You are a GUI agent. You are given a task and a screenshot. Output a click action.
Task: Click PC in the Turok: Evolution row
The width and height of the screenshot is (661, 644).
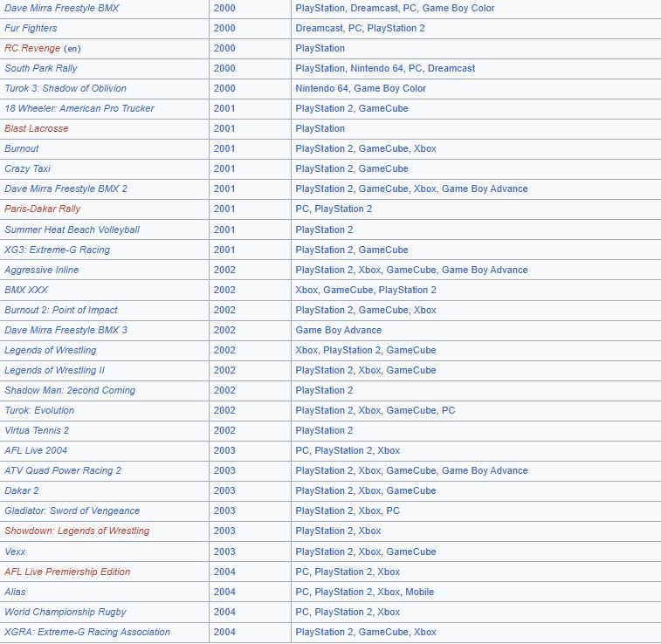pyautogui.click(x=449, y=411)
